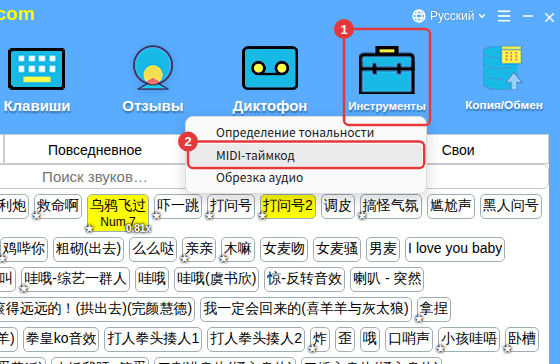The width and height of the screenshot is (560, 364).
Task: Toggle favorite star on 小孩哇唔
Action: [440, 348]
